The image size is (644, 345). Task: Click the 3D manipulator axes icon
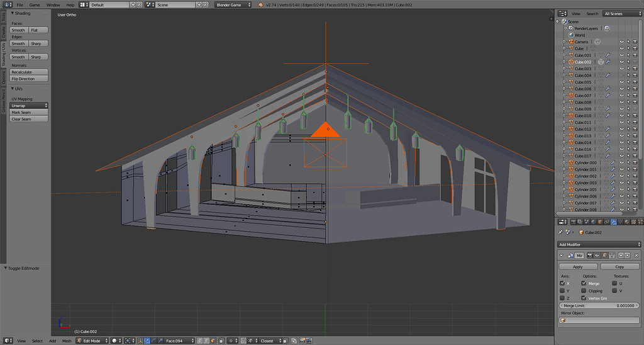pyautogui.click(x=140, y=341)
